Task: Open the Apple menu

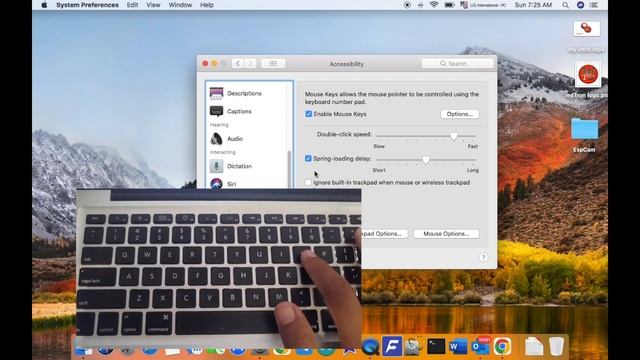Action: pos(44,5)
